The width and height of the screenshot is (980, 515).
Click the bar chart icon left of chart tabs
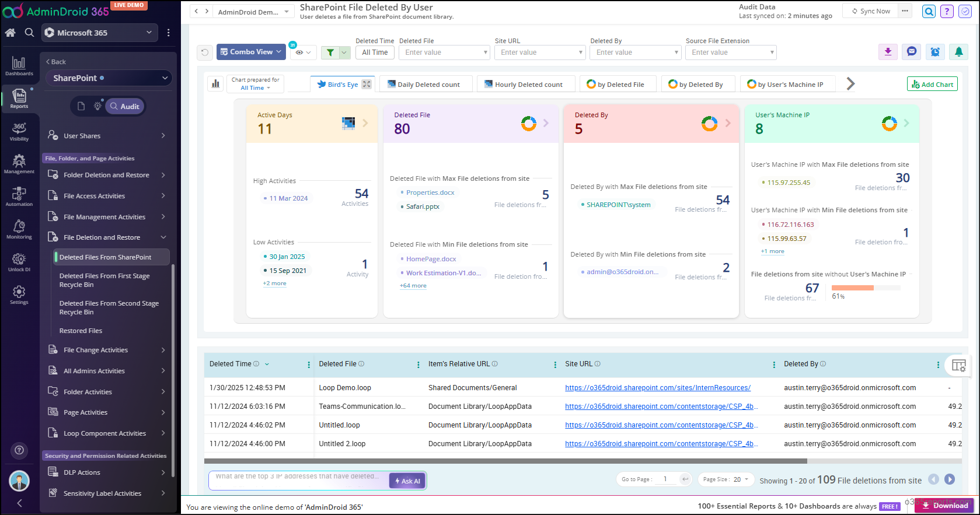pyautogui.click(x=216, y=84)
